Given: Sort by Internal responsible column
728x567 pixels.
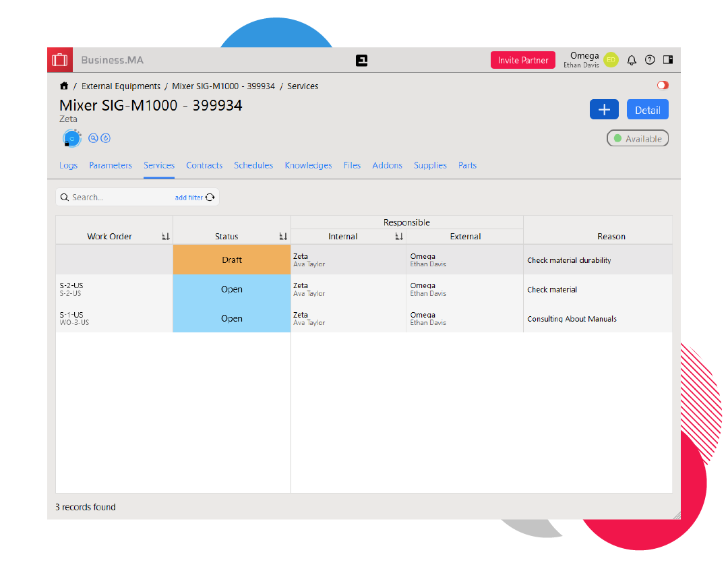Looking at the screenshot, I should pos(399,237).
